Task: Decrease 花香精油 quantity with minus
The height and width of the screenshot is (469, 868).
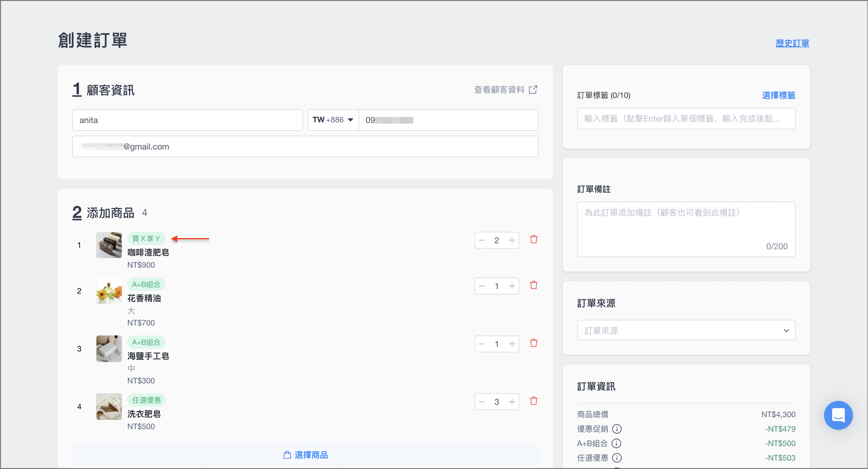Action: [482, 286]
